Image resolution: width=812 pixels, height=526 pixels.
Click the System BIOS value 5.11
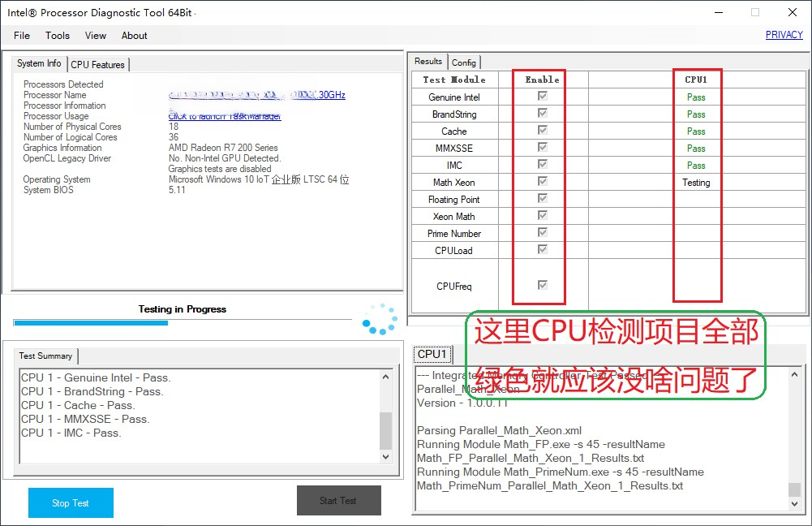(x=177, y=190)
